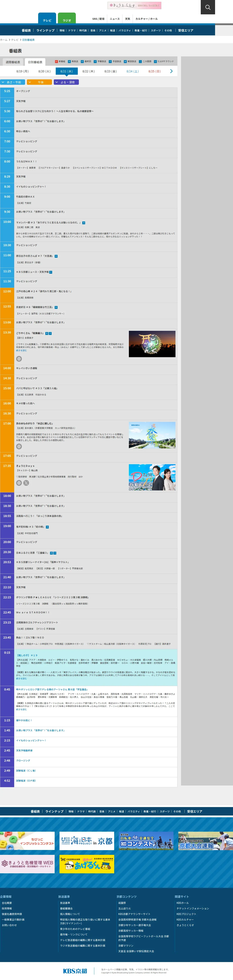The height and width of the screenshot is (980, 233).
Task: Open the きょうと危機管理WEB banner
Action: [x=27, y=864]
